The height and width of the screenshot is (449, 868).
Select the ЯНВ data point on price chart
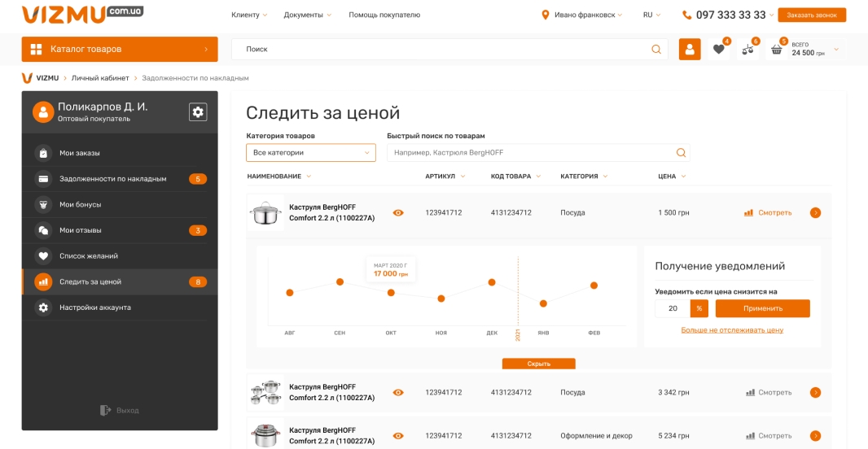[543, 303]
